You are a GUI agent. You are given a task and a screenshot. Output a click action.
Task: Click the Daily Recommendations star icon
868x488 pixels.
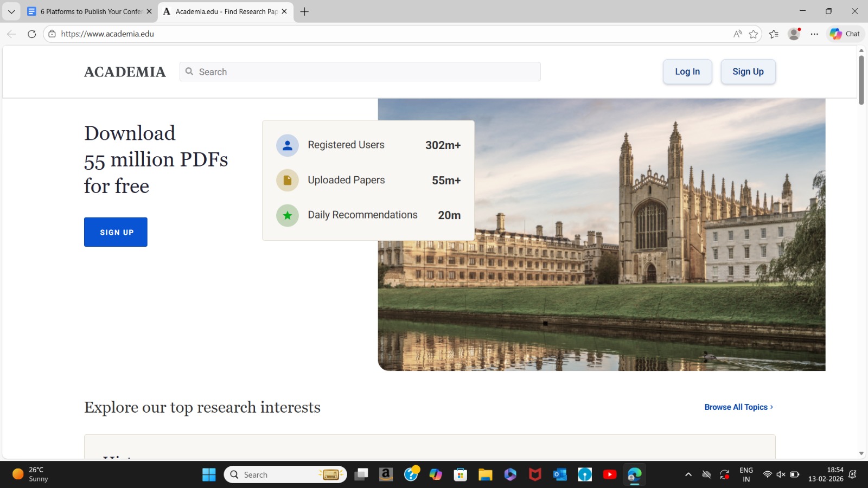click(x=287, y=215)
